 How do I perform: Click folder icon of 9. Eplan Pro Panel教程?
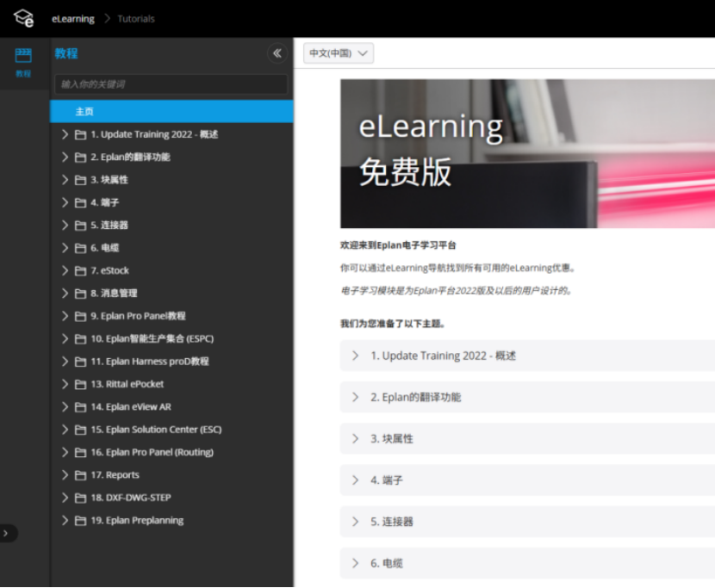tap(80, 316)
